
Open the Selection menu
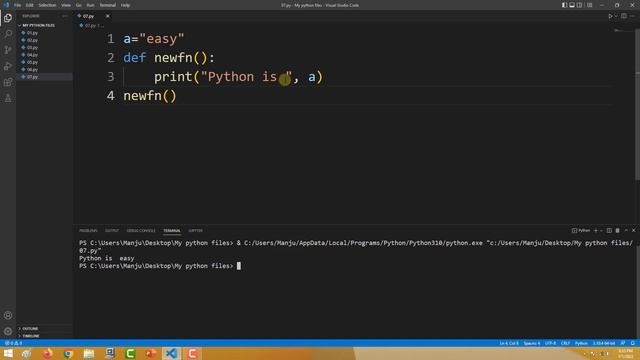click(x=47, y=5)
